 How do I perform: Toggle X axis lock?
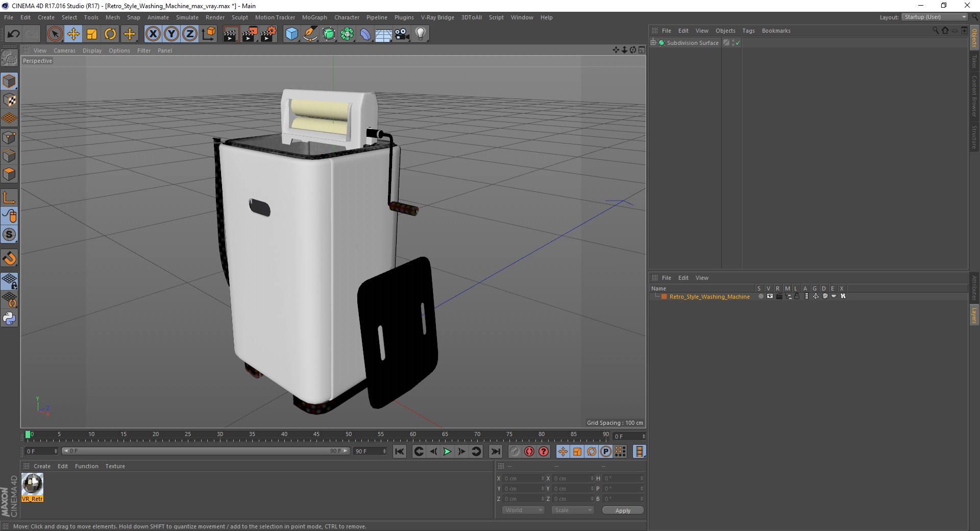[153, 34]
